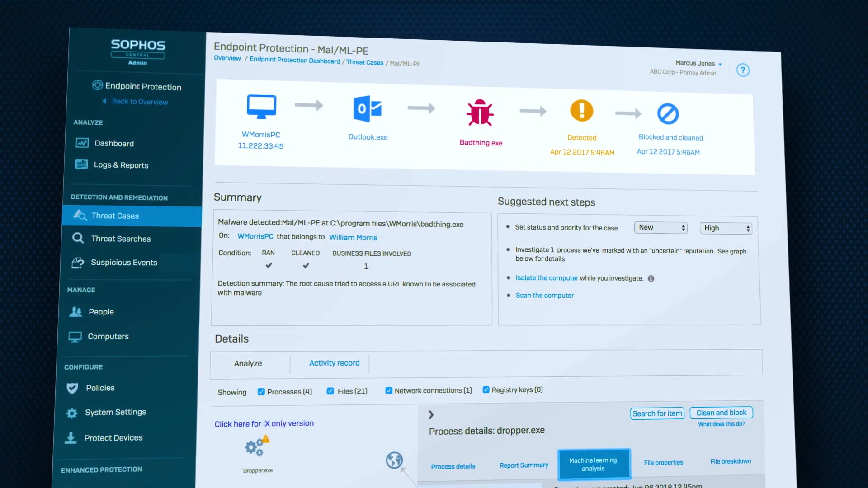Click the Clean and block button

722,413
